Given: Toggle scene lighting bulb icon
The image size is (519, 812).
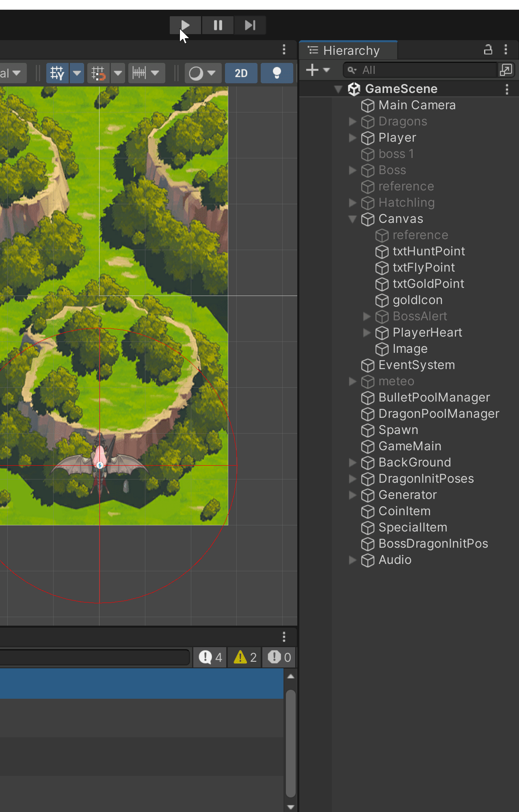Looking at the screenshot, I should point(277,73).
